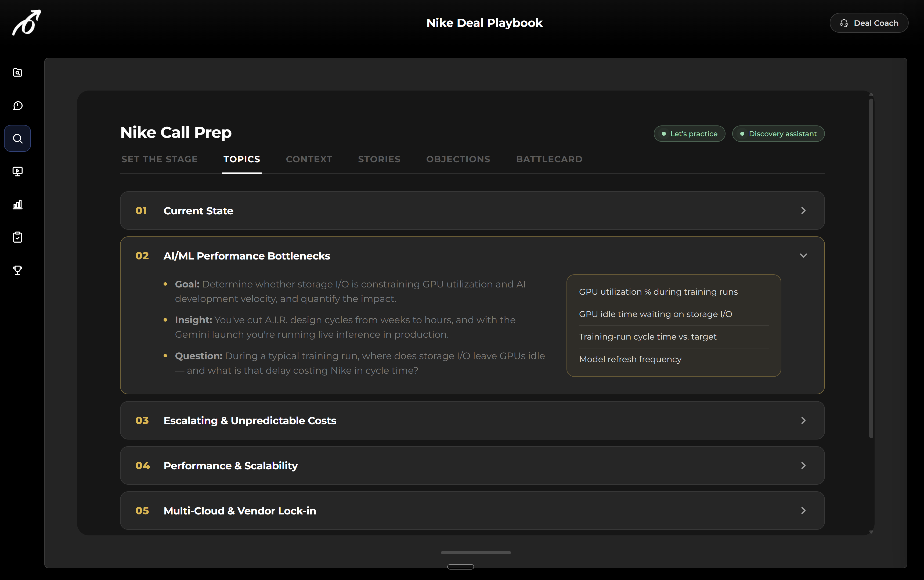Click the vertical scrollbar of the prep panel
The image size is (924, 580).
click(871, 269)
